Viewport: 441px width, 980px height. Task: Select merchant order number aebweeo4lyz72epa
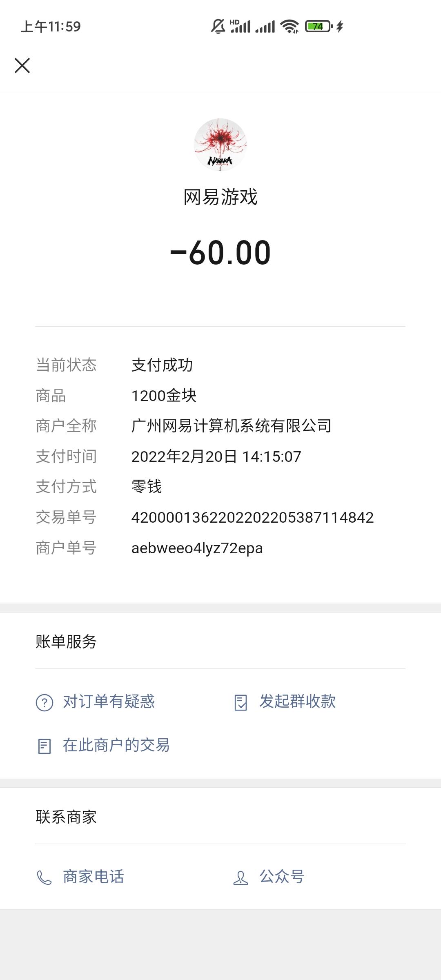(197, 548)
